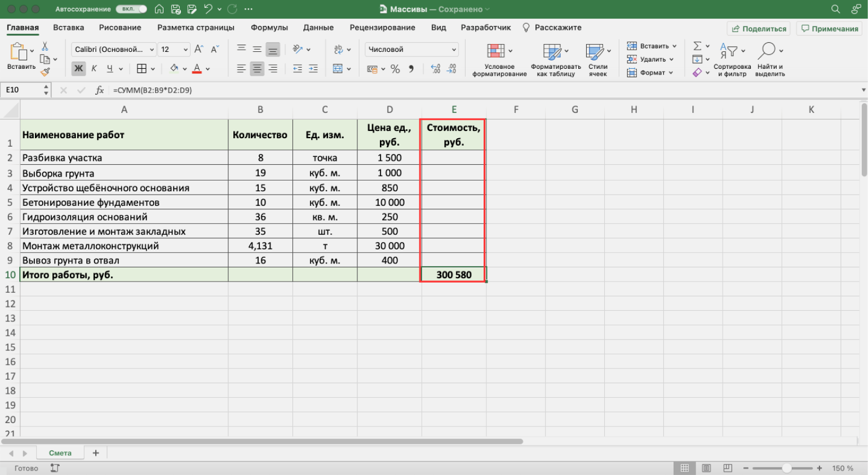Click the percent style icon

point(395,69)
